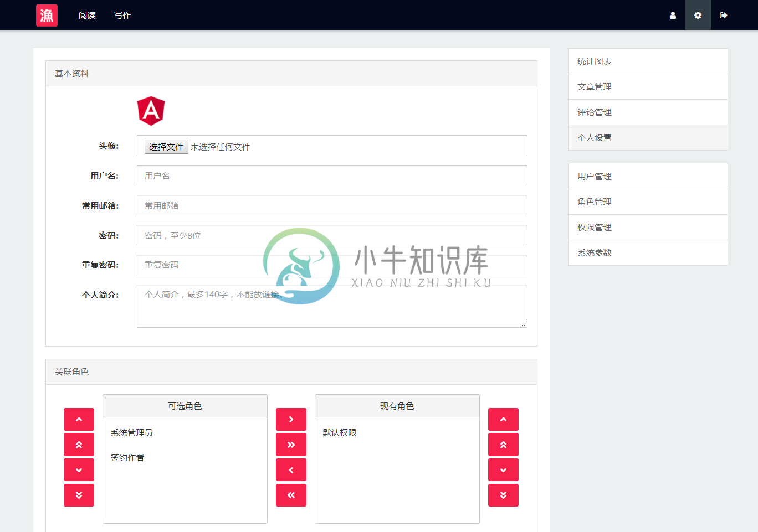Focus the 用户名 input field
The image size is (758, 532).
(x=332, y=175)
